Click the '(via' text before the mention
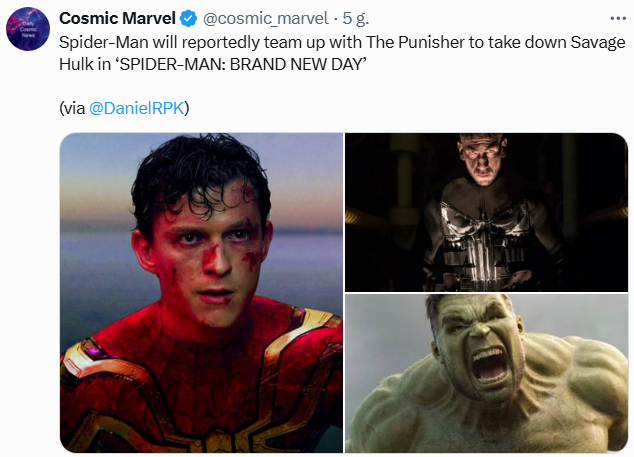The height and width of the screenshot is (457, 634). 72,108
